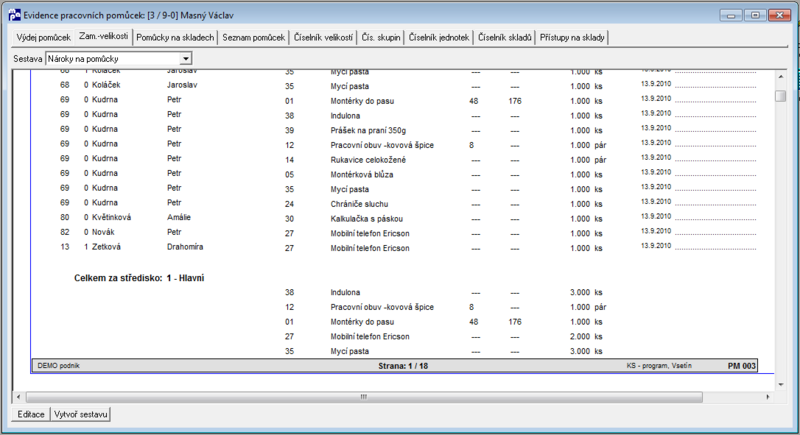Click the Nároky na pomůcky combo box
This screenshot has width=800, height=435.
[x=118, y=59]
